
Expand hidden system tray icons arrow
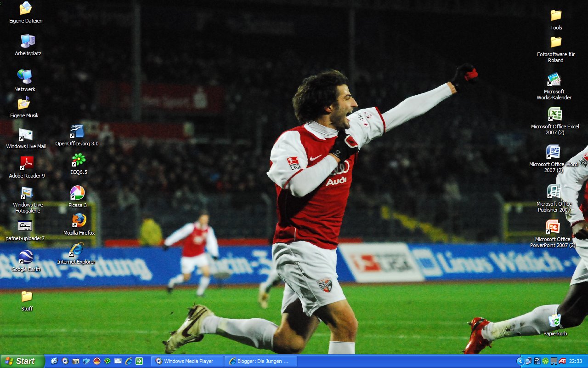coord(520,361)
